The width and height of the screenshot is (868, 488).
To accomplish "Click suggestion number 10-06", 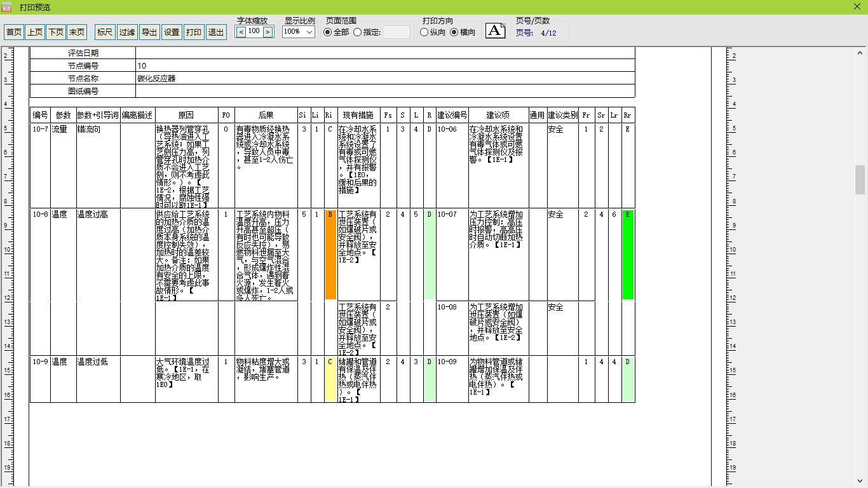I will [447, 130].
